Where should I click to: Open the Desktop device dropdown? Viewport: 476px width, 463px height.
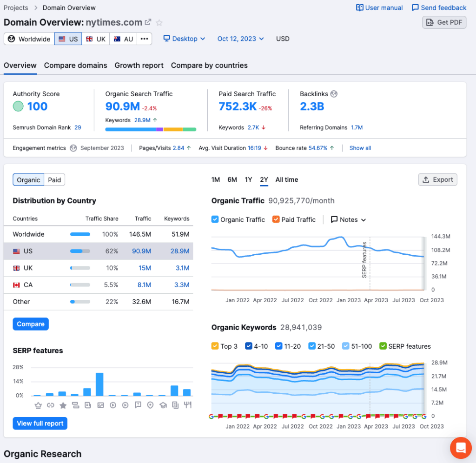184,39
